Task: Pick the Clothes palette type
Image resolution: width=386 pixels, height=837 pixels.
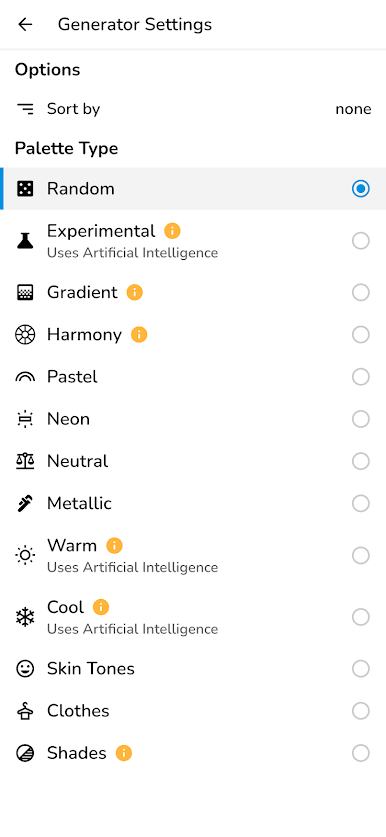Action: click(x=193, y=711)
